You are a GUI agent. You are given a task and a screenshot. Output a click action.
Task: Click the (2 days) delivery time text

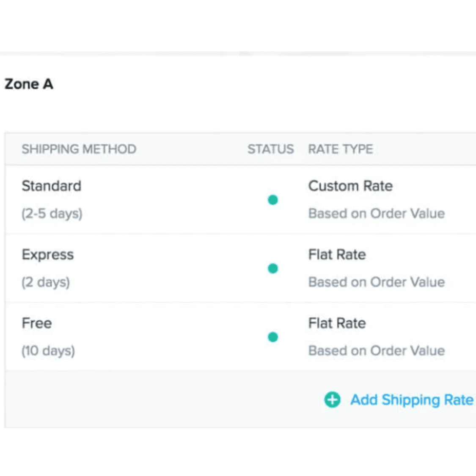(x=46, y=282)
